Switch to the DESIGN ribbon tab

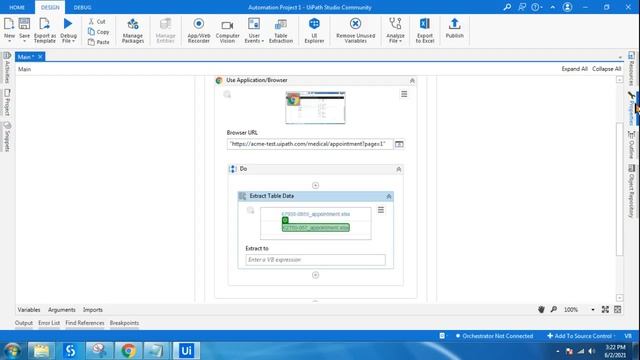click(50, 7)
